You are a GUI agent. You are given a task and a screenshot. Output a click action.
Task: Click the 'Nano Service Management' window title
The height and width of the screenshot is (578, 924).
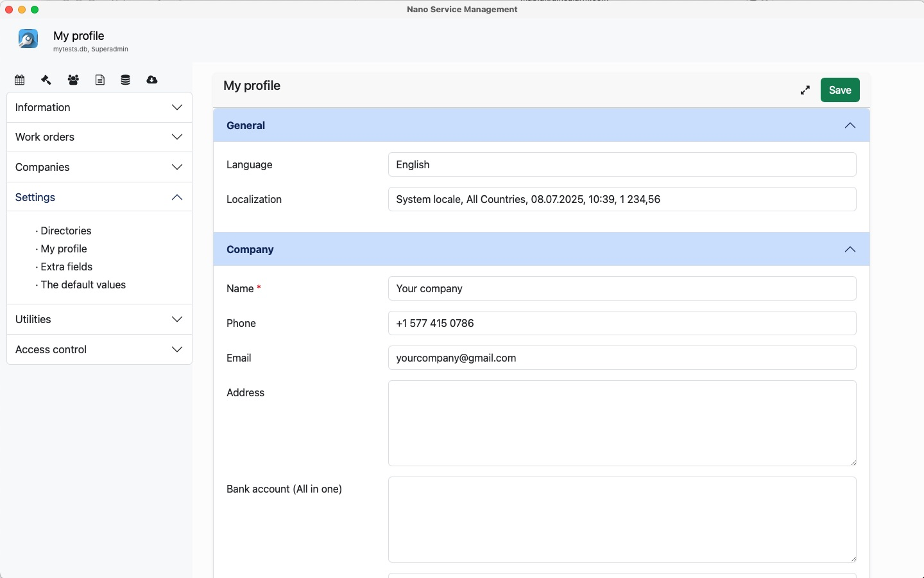click(462, 10)
